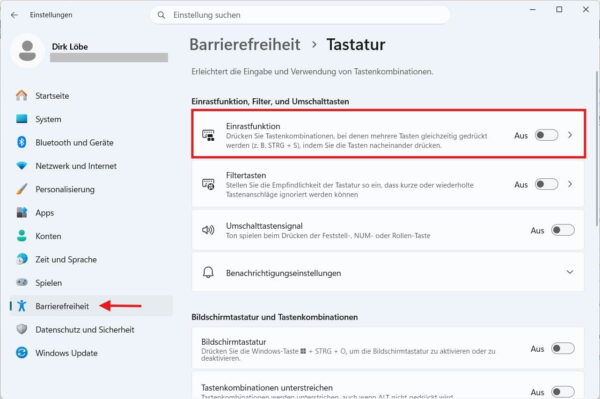Click the System monitor icon
This screenshot has height=399, width=600.
click(22, 119)
